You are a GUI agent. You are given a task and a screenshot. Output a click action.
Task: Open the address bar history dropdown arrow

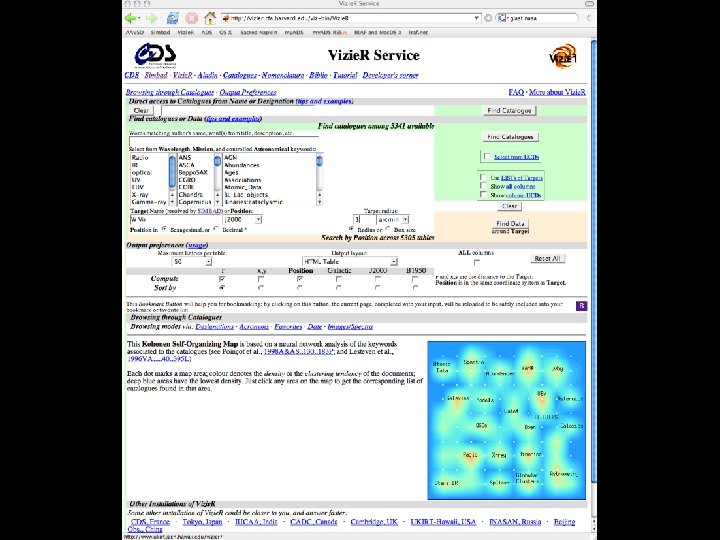[477, 18]
